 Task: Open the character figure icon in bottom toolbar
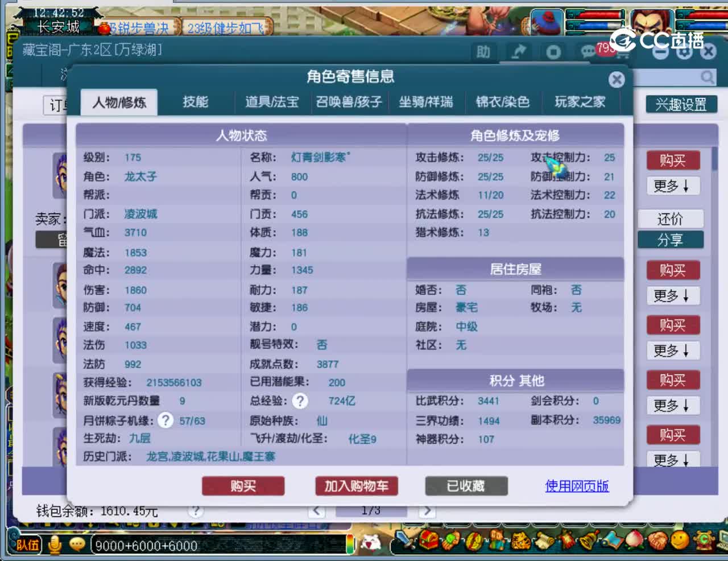point(497,539)
